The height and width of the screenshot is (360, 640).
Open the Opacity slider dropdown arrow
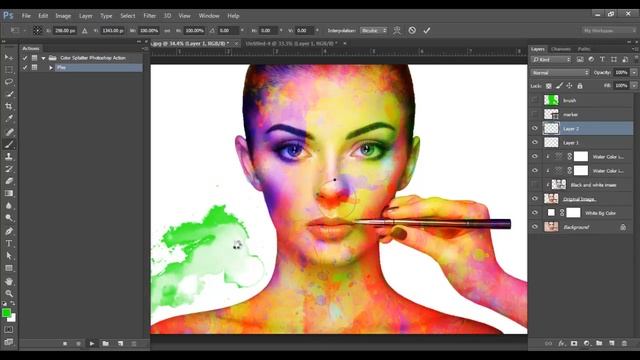[x=634, y=73]
